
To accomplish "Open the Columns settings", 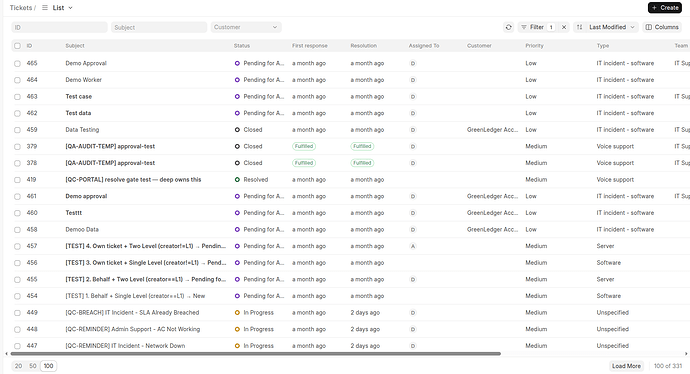I will pos(662,27).
